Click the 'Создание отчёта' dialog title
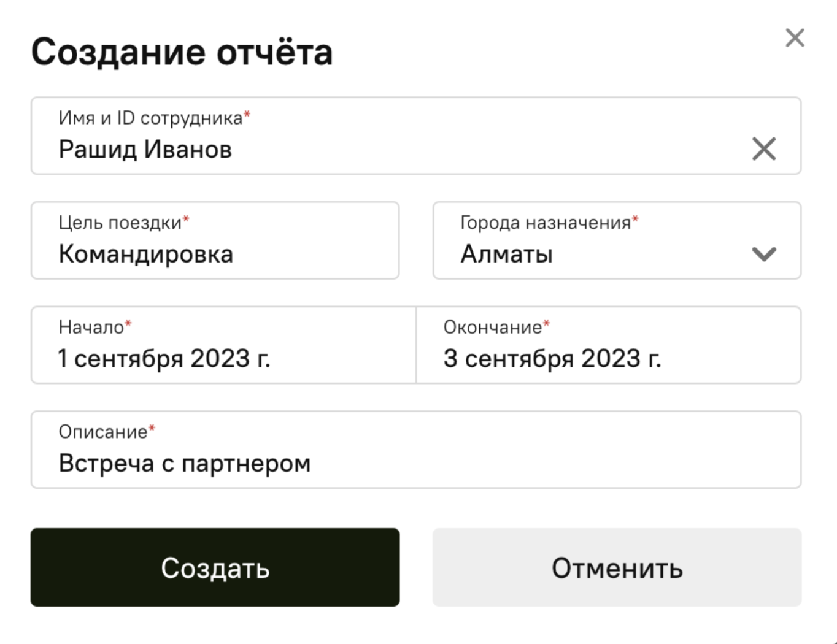 click(x=182, y=52)
